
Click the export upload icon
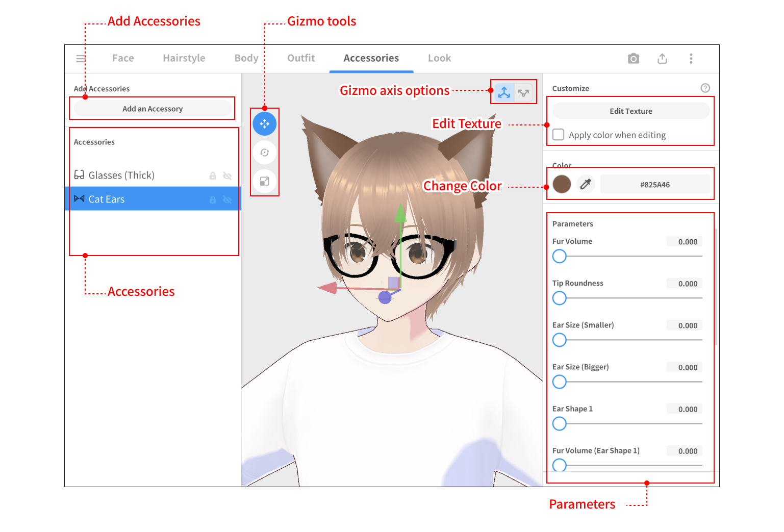[662, 59]
